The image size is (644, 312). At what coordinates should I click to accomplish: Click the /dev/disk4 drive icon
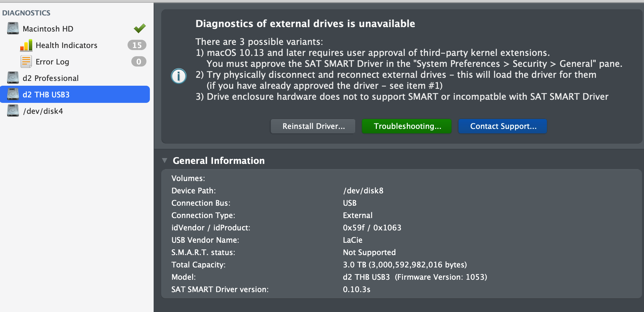pyautogui.click(x=13, y=111)
